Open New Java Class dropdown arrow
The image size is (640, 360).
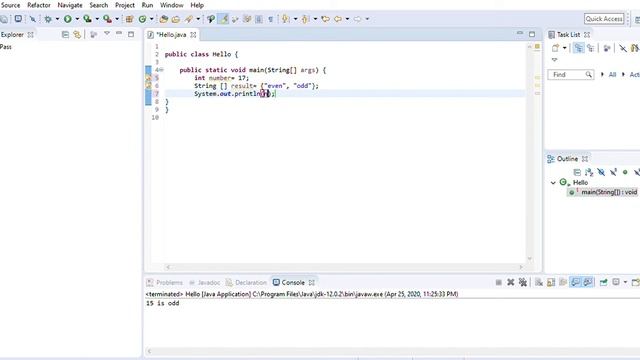tap(151, 19)
